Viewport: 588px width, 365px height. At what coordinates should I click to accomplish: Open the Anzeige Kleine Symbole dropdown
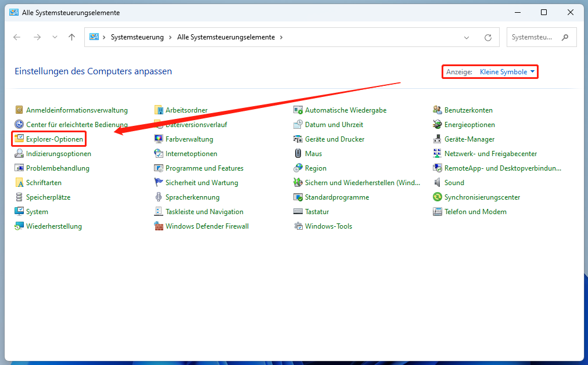(x=507, y=72)
